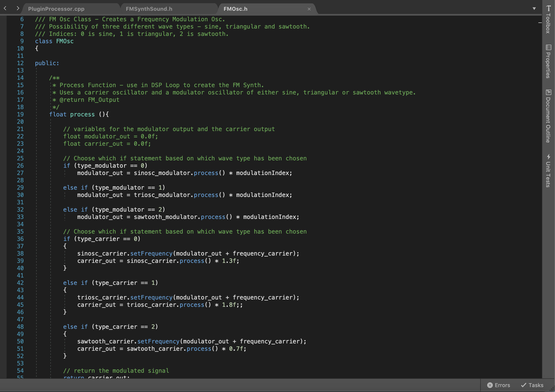Click the 'public:' keyword
The height and width of the screenshot is (392, 555).
[x=47, y=63]
